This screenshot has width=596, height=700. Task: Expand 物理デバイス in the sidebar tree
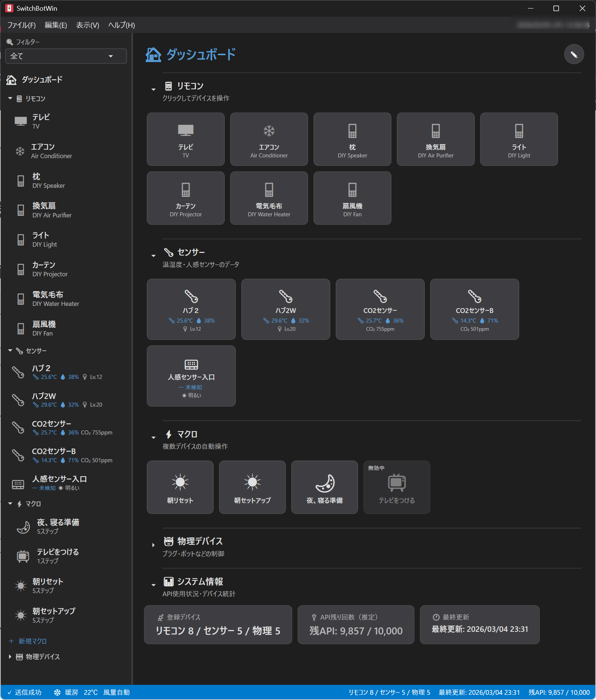10,657
